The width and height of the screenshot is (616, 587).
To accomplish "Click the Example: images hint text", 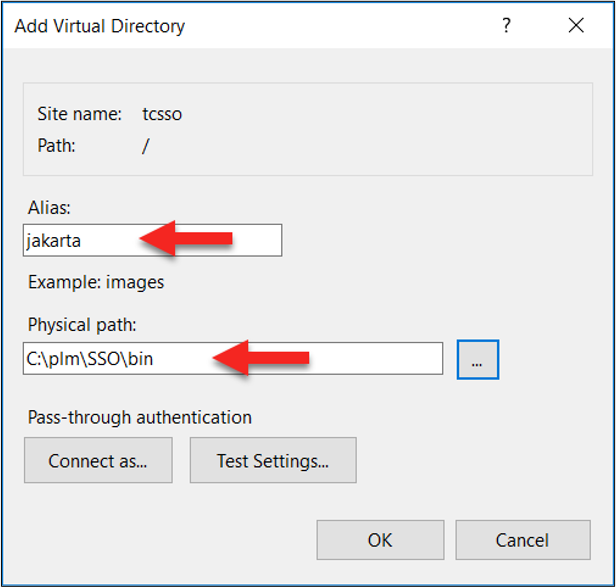I will click(x=96, y=282).
